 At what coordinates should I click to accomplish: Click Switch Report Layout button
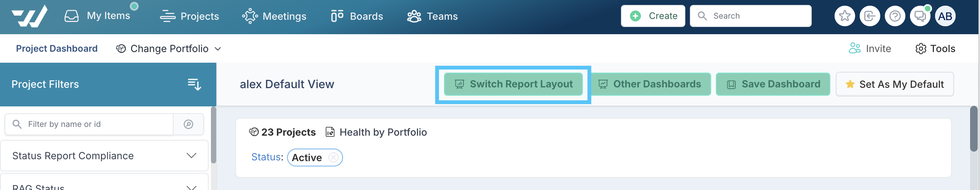pyautogui.click(x=513, y=84)
